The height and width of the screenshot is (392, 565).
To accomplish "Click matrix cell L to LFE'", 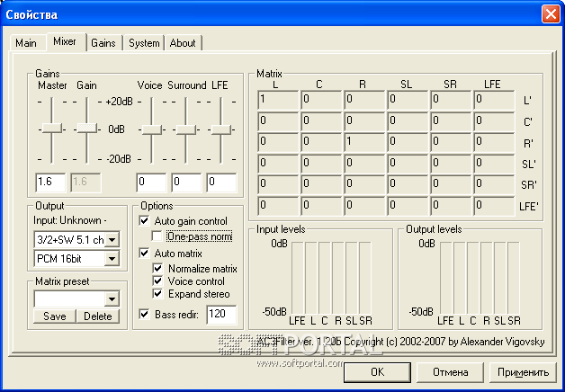I will click(x=278, y=206).
